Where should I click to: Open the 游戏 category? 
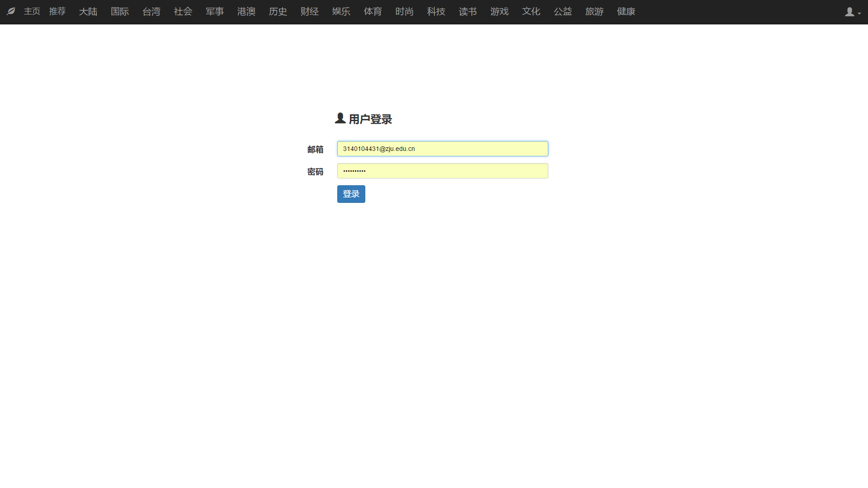pyautogui.click(x=500, y=11)
